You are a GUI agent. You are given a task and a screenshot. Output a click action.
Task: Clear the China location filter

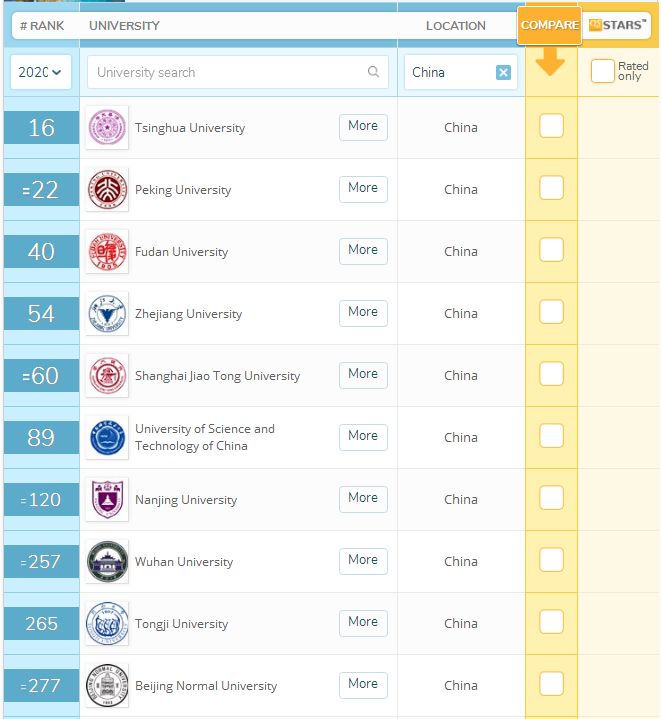(x=503, y=72)
